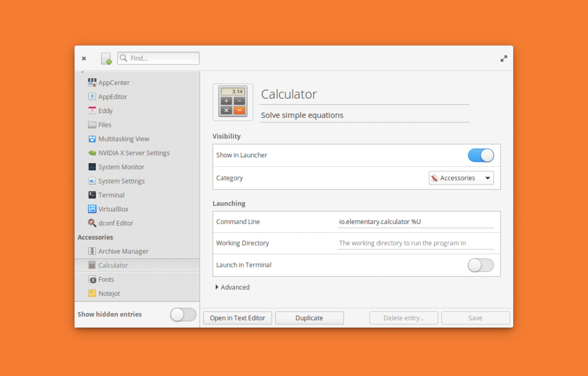Disable the Show in Launcher switch
The width and height of the screenshot is (588, 376).
[481, 155]
